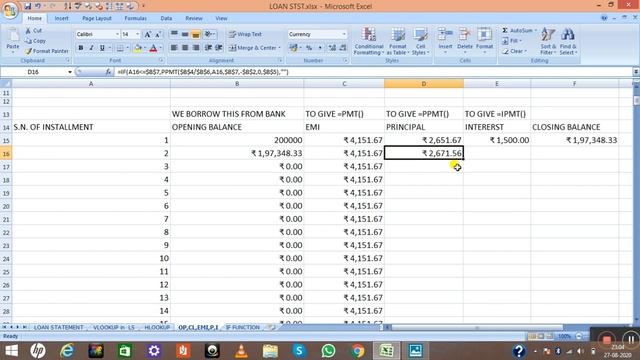Toggle Italic formatting
The width and height of the screenshot is (640, 360).
(x=91, y=48)
